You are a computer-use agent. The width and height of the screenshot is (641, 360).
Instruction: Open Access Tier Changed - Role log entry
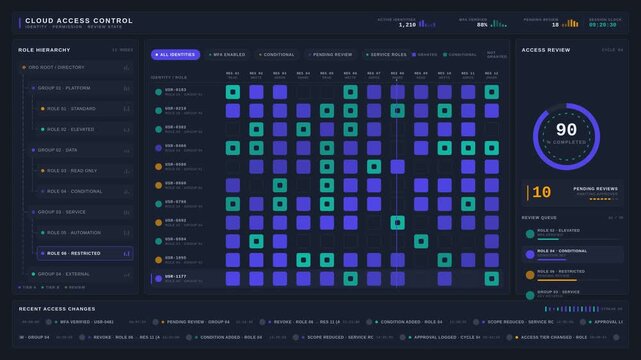pyautogui.click(x=547, y=338)
